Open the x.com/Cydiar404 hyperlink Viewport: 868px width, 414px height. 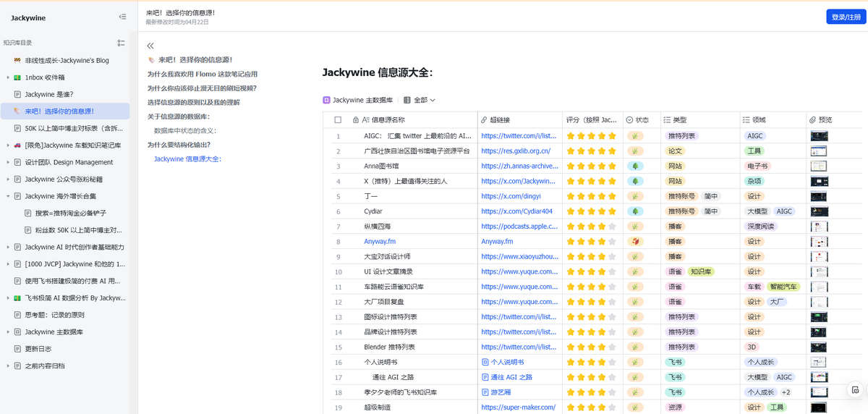516,211
